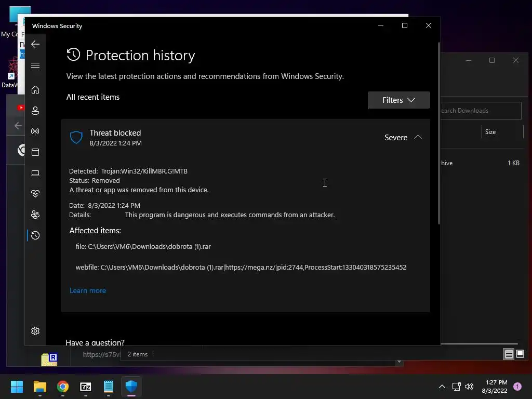Open the hamburger navigation menu
Image resolution: width=532 pixels, height=399 pixels.
point(35,65)
